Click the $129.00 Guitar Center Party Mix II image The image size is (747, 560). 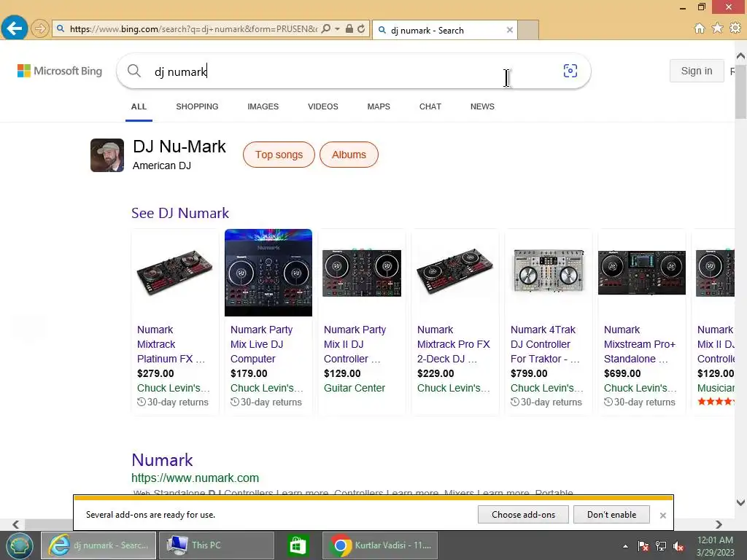pyautogui.click(x=362, y=273)
